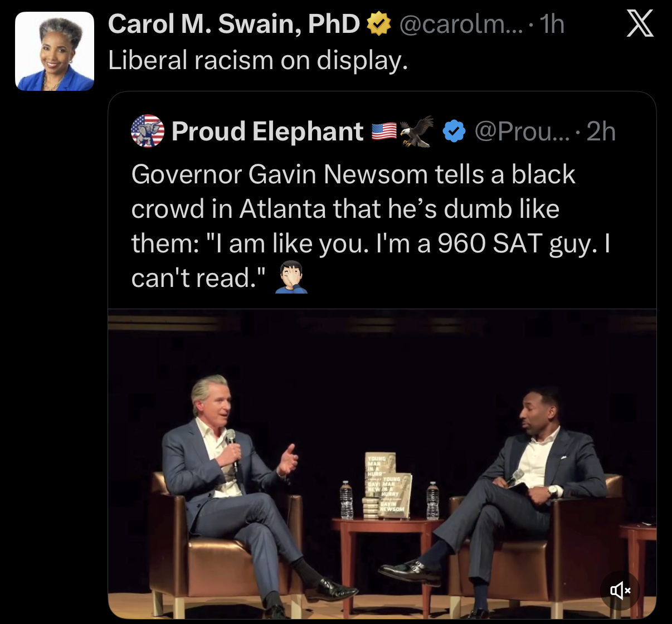
Task: Unmute the video using the speaker icon
Action: coord(620,590)
